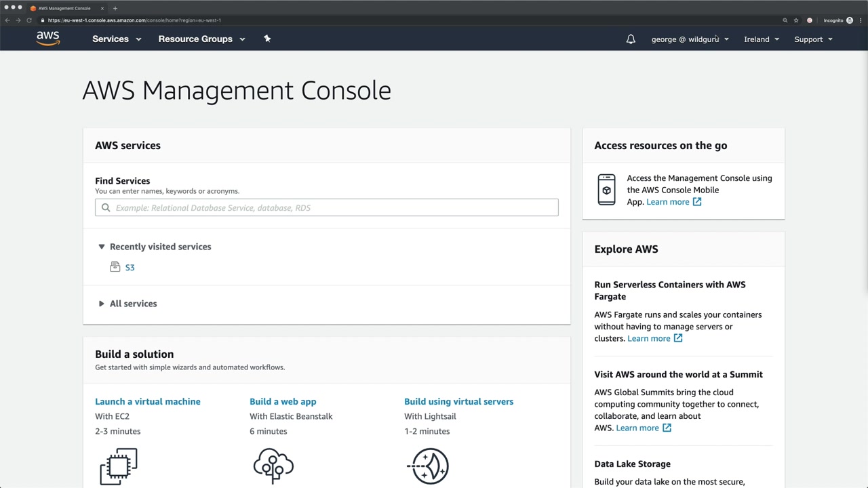Click the EC2 chip icon
Image resolution: width=868 pixels, height=488 pixels.
(119, 466)
